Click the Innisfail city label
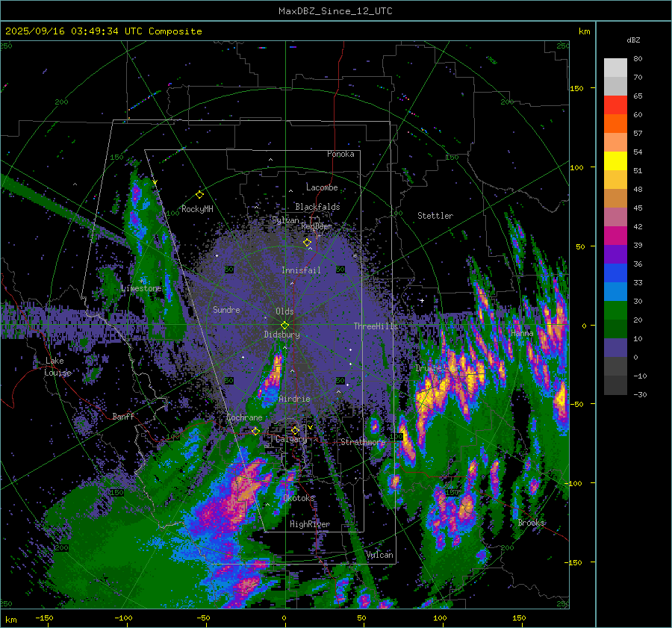This screenshot has width=672, height=628. [301, 270]
